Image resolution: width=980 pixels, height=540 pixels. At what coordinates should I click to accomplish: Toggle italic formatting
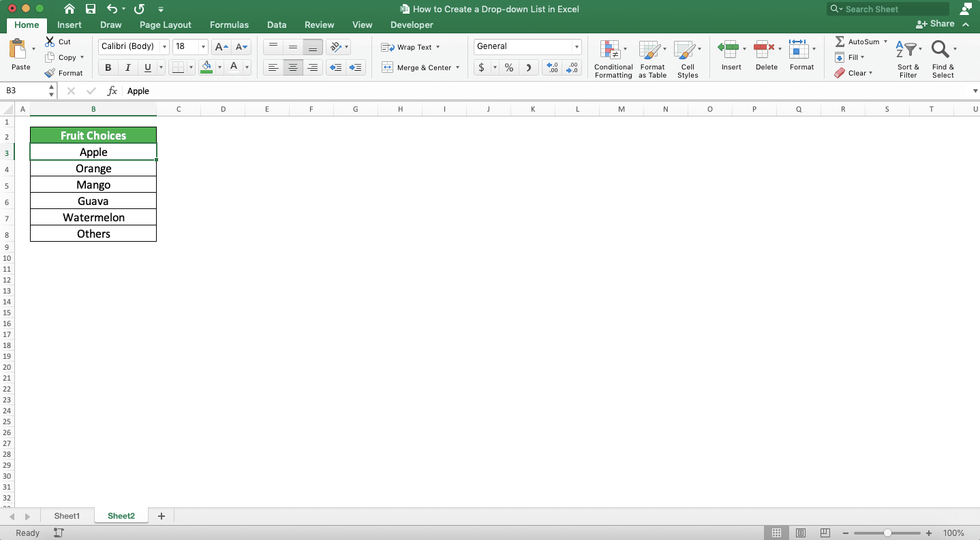point(127,67)
